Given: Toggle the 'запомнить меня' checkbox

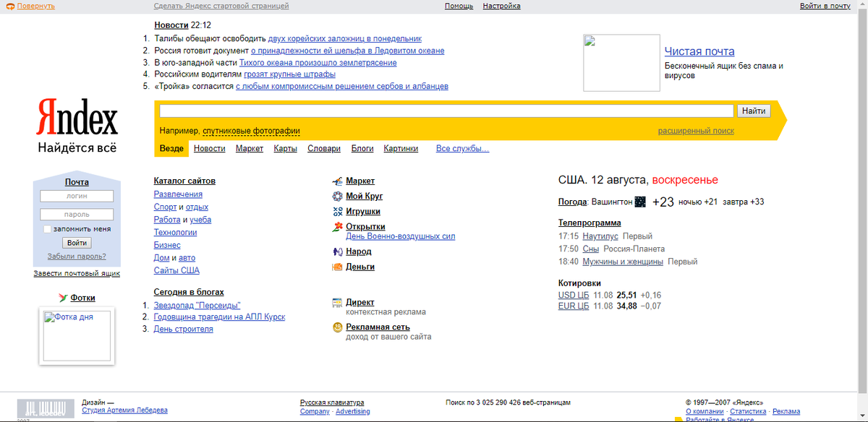Looking at the screenshot, I should coord(47,229).
